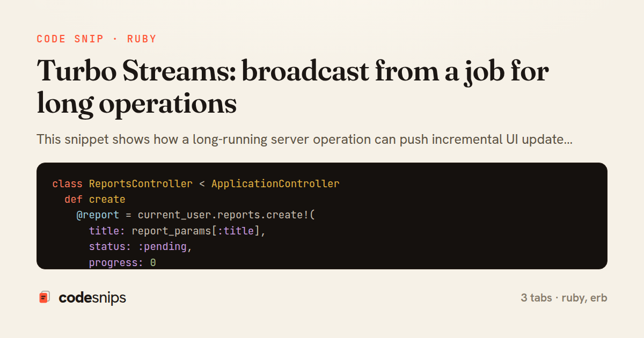Click the "class ReportsController" code line
This screenshot has width=644, height=338.
pyautogui.click(x=196, y=183)
